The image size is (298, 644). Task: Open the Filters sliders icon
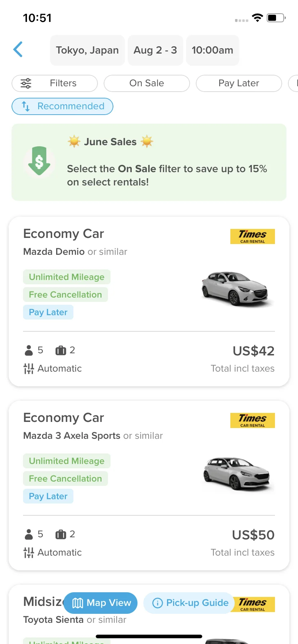(26, 83)
